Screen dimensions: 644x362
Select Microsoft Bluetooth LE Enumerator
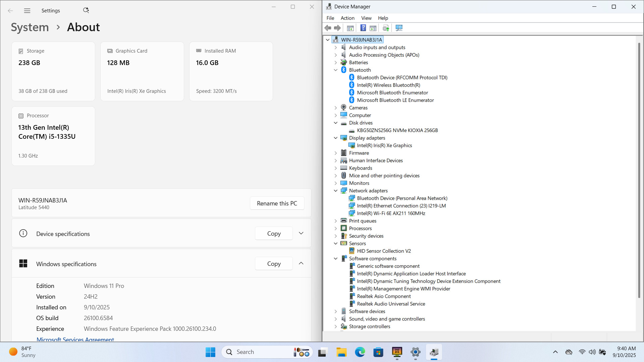[395, 100]
